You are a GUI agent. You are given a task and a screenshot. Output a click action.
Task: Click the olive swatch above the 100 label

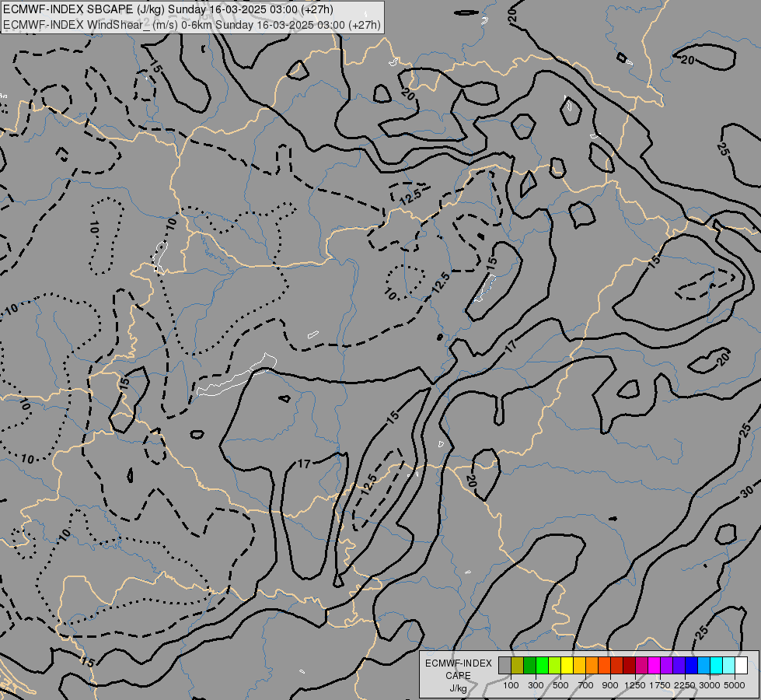[518, 666]
